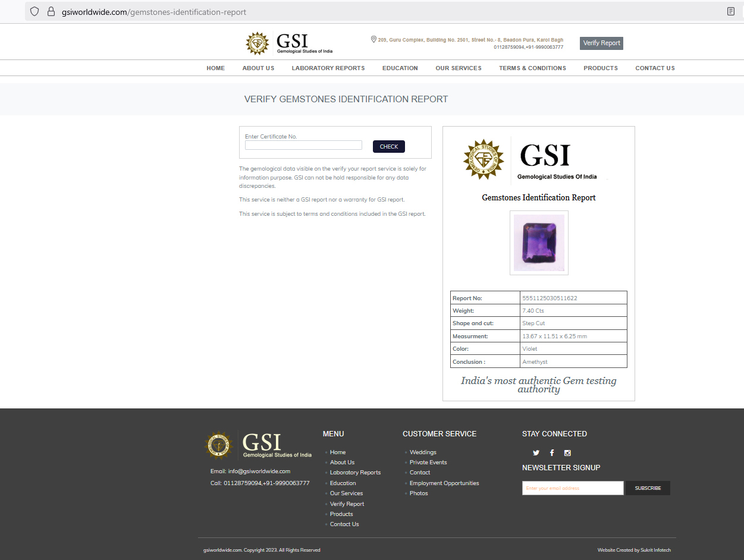Focus the Enter Certificate No. field
Screen dimensions: 744x560
tap(303, 145)
